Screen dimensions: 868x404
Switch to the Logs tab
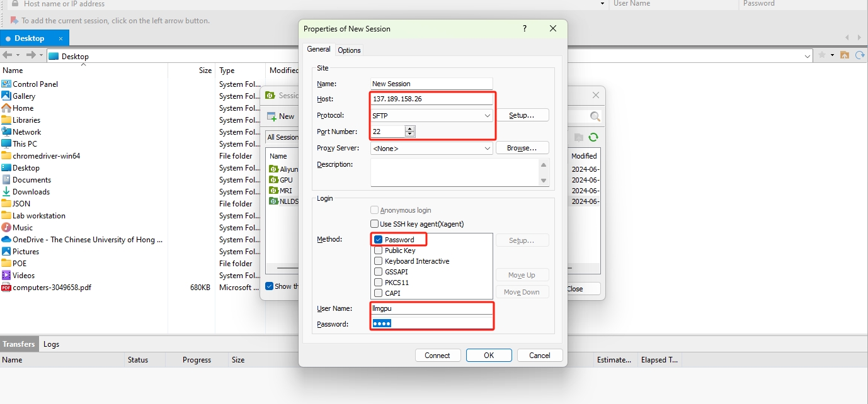click(51, 344)
